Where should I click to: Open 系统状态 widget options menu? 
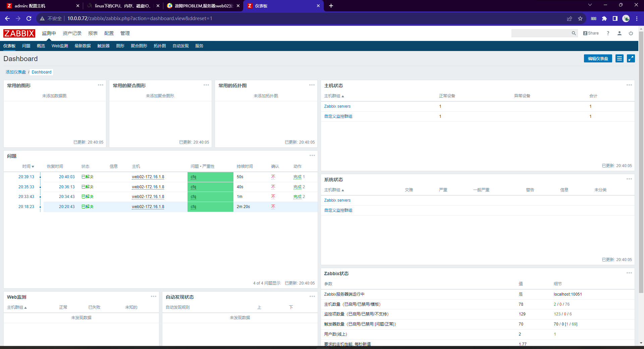point(629,179)
